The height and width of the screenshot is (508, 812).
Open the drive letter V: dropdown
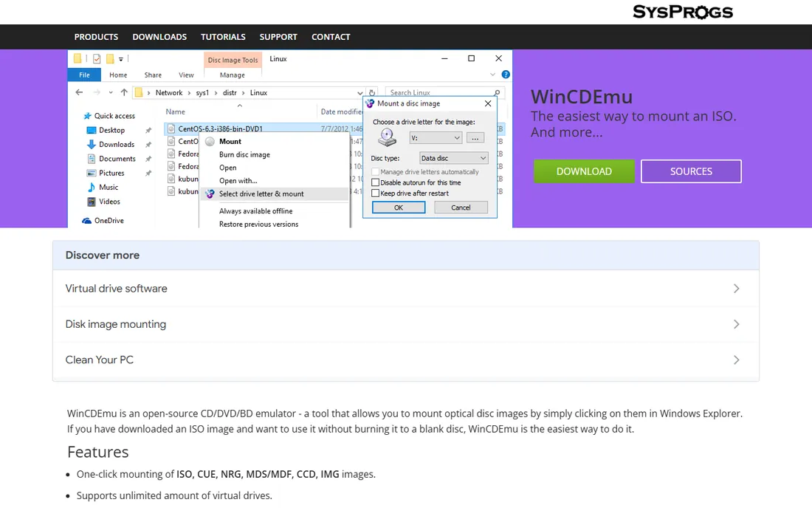[x=435, y=138]
